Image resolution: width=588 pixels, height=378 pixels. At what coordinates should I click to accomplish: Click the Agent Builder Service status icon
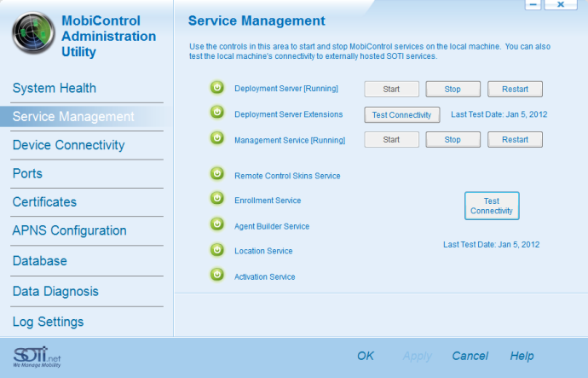pos(216,225)
